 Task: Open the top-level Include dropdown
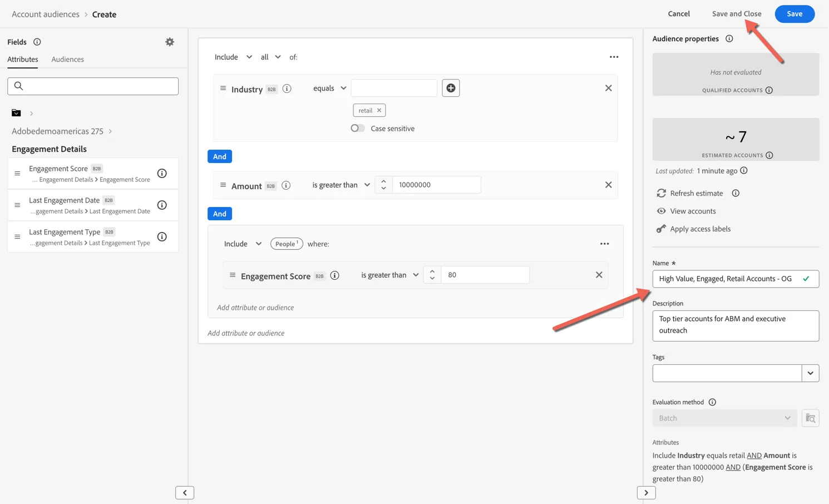point(233,57)
